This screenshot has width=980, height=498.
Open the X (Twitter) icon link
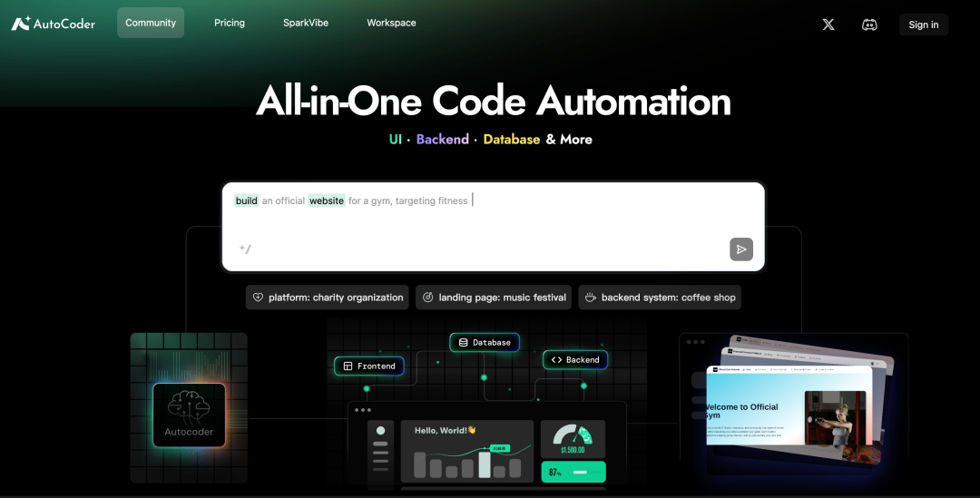tap(828, 24)
